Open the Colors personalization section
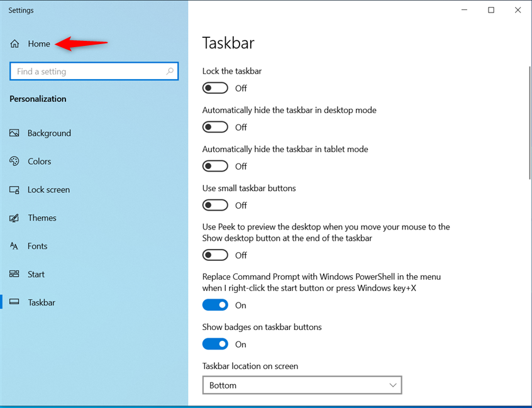 coord(14,161)
